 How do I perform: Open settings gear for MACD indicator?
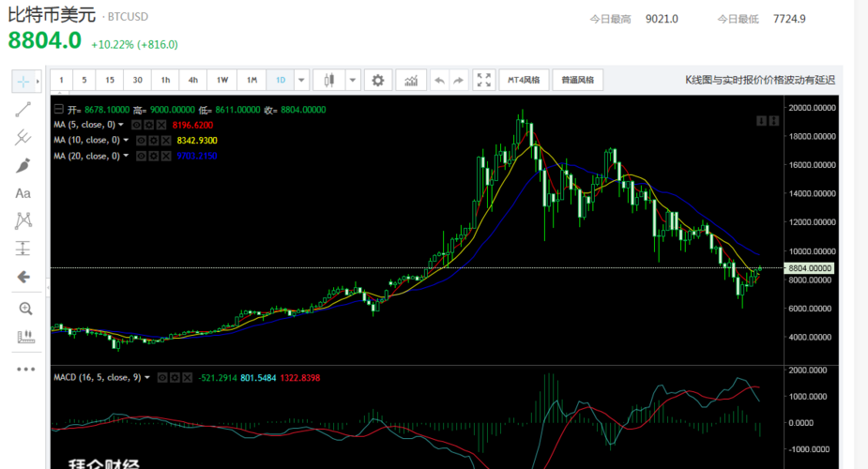175,378
